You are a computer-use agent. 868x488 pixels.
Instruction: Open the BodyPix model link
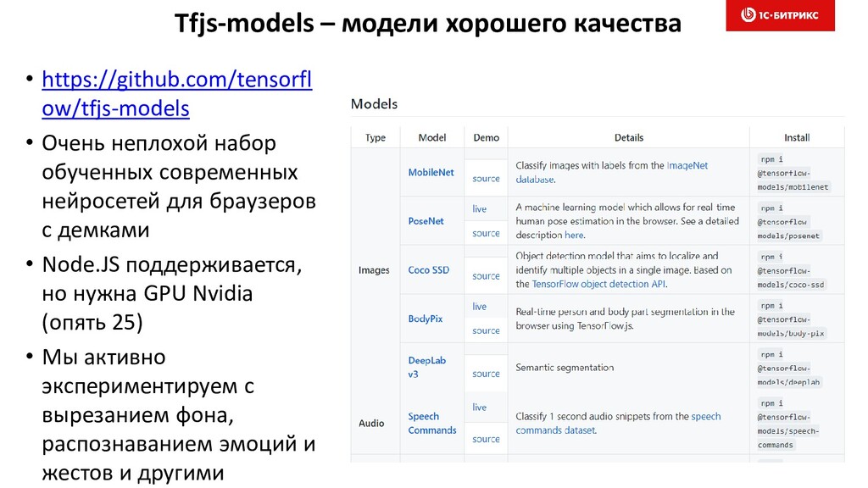click(426, 319)
